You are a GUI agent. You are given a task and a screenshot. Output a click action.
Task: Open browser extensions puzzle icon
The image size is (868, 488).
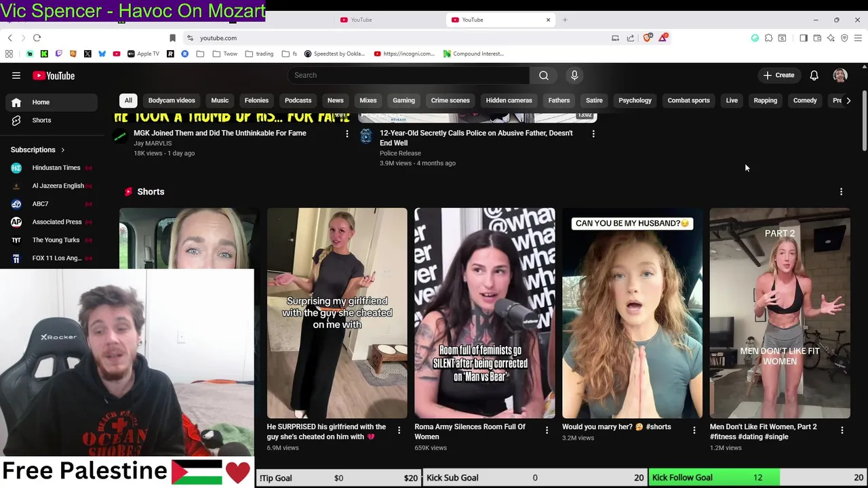(x=768, y=38)
